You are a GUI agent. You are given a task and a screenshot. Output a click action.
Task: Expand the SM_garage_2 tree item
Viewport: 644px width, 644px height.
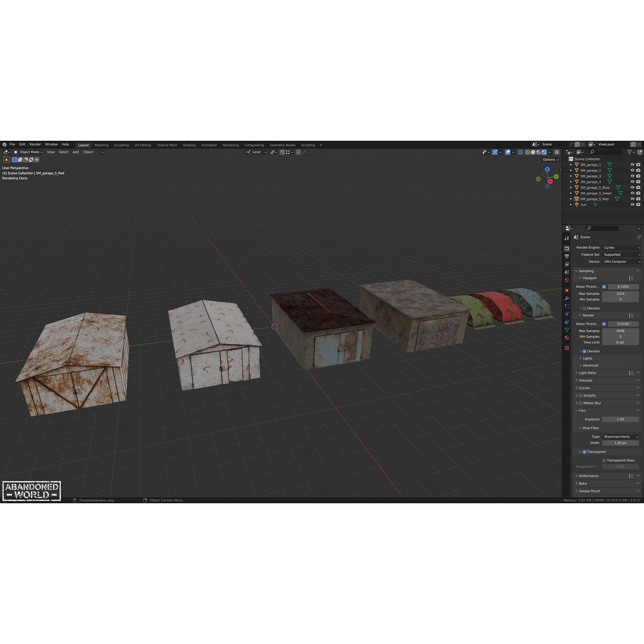tap(571, 171)
